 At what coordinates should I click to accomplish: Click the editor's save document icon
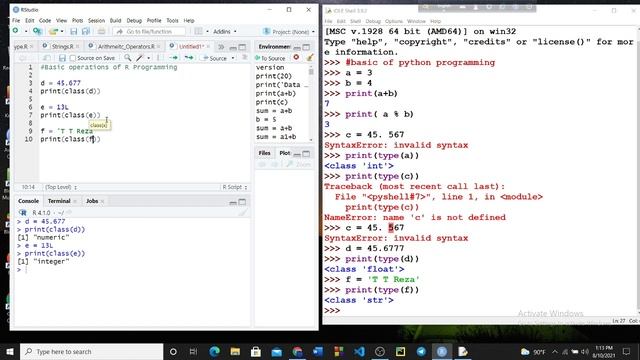[62, 58]
